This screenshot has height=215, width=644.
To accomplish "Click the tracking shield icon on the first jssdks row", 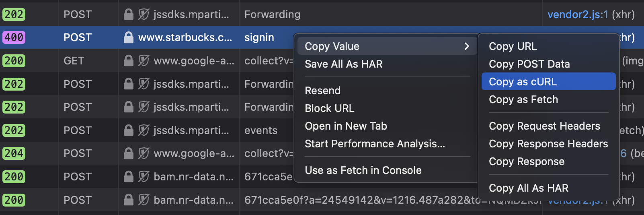I will click(144, 14).
